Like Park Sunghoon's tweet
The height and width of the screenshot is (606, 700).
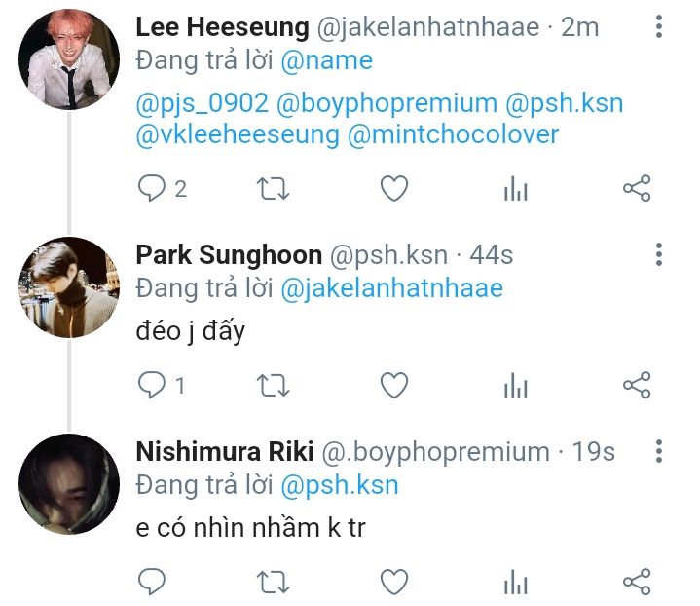pyautogui.click(x=393, y=386)
